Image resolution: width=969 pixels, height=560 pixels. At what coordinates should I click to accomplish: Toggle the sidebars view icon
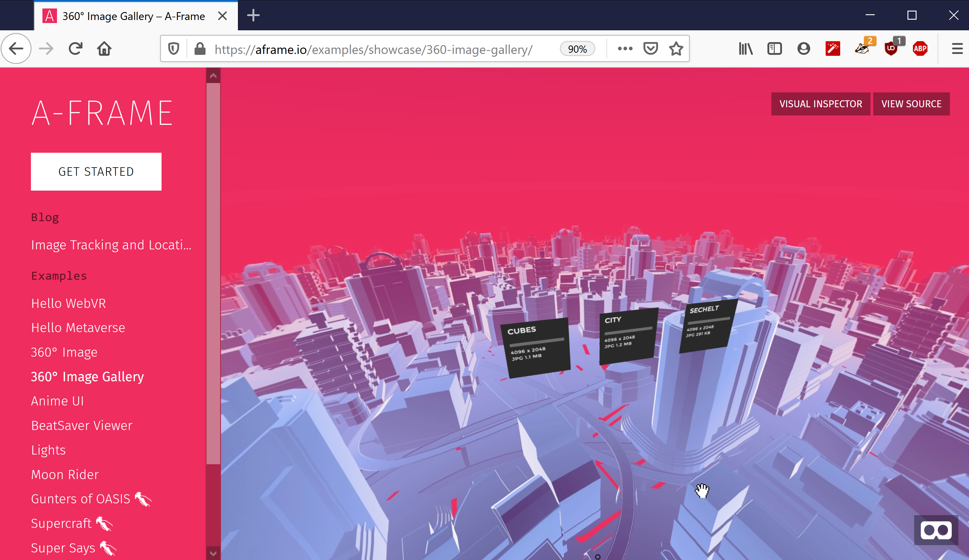pos(774,49)
